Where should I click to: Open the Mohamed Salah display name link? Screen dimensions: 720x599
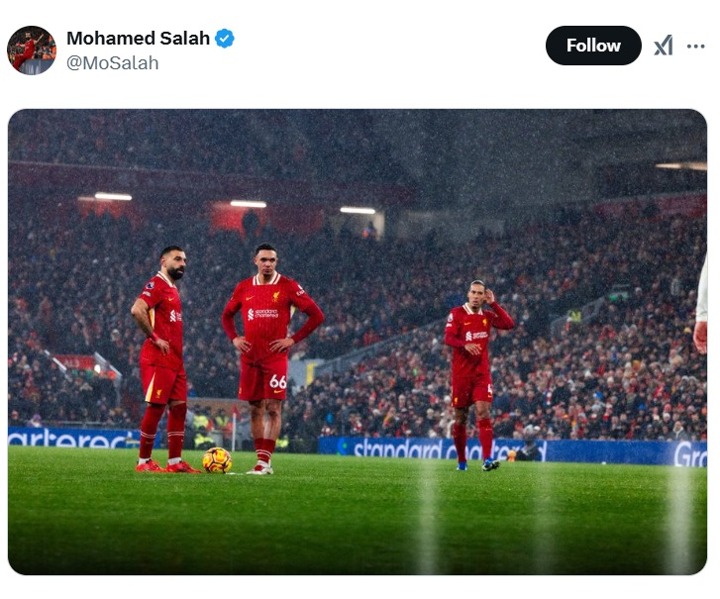(138, 38)
